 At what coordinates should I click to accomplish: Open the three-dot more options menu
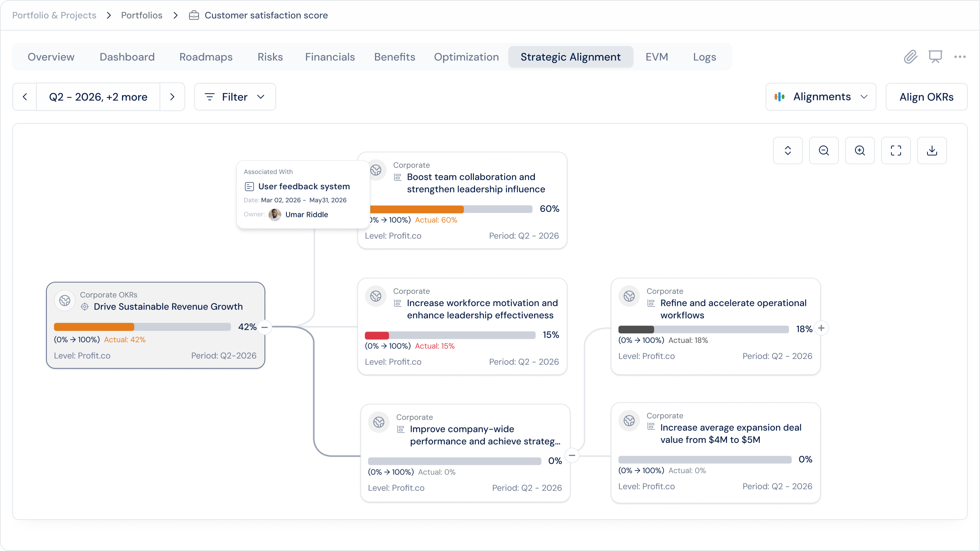tap(960, 57)
